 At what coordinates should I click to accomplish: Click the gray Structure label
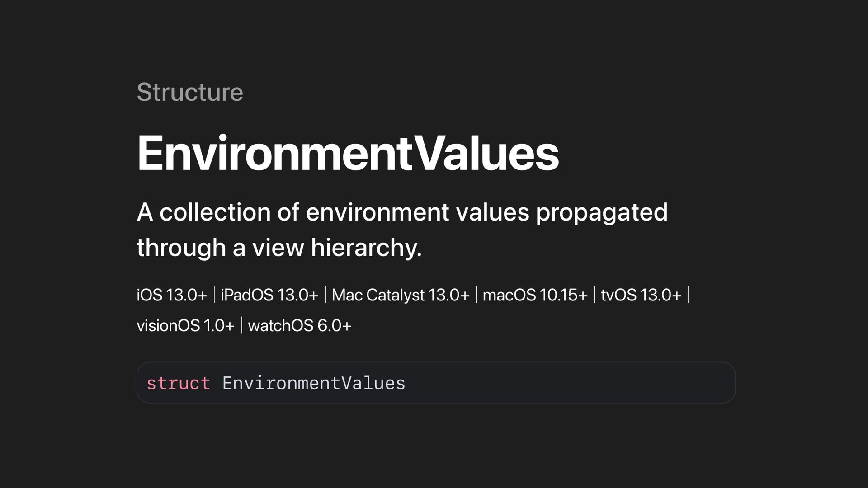190,92
